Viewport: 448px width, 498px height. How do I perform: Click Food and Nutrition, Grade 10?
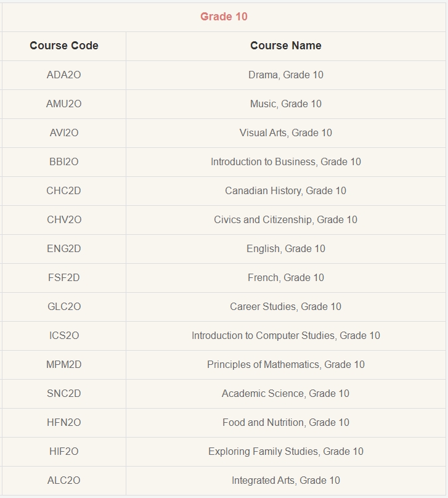tap(286, 422)
